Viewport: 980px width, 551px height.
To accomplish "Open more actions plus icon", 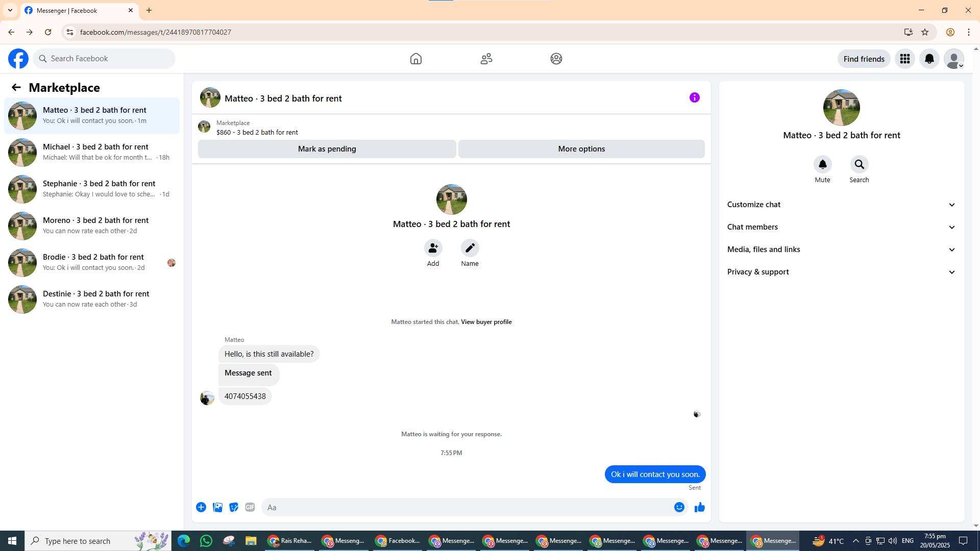I will coord(201,507).
